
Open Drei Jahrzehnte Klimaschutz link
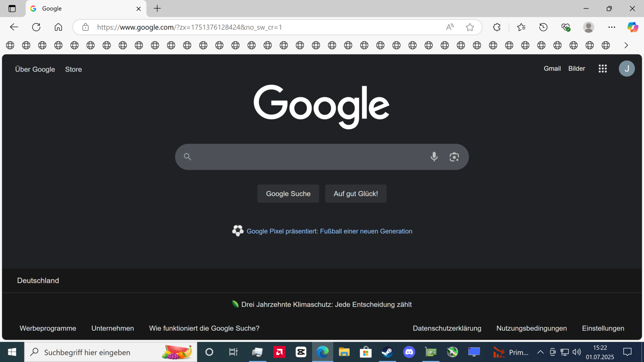pyautogui.click(x=326, y=304)
